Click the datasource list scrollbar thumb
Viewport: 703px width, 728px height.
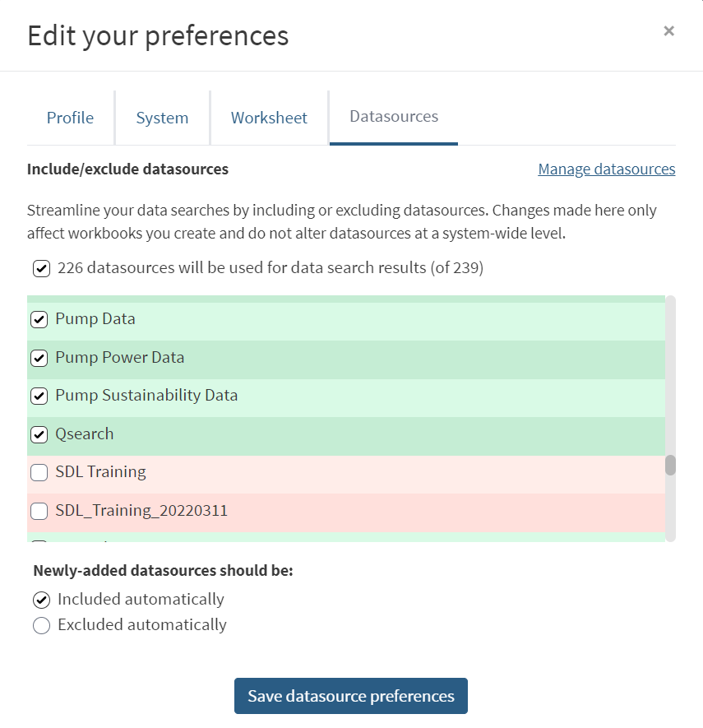[670, 465]
